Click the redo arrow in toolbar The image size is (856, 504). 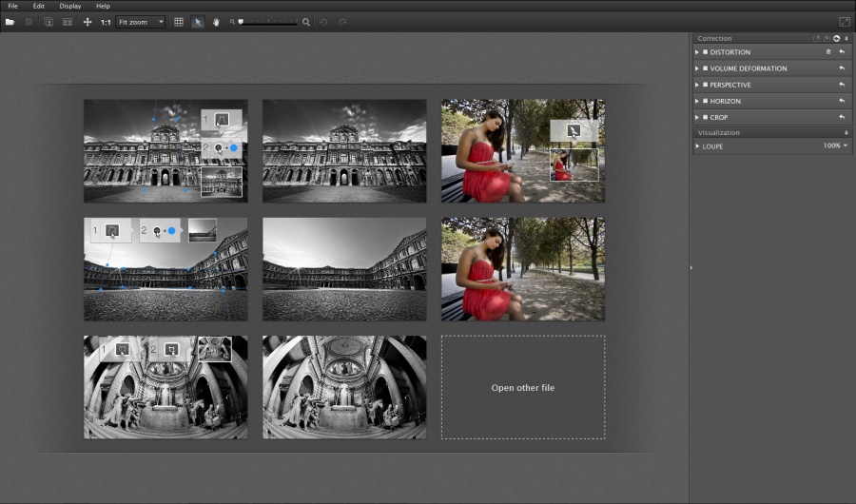(x=342, y=22)
